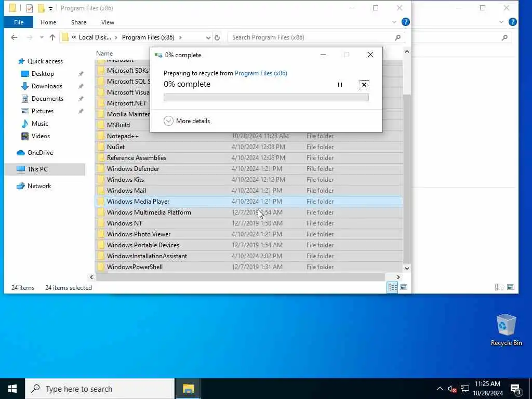
Task: Sort by the Name column header
Action: pyautogui.click(x=104, y=54)
